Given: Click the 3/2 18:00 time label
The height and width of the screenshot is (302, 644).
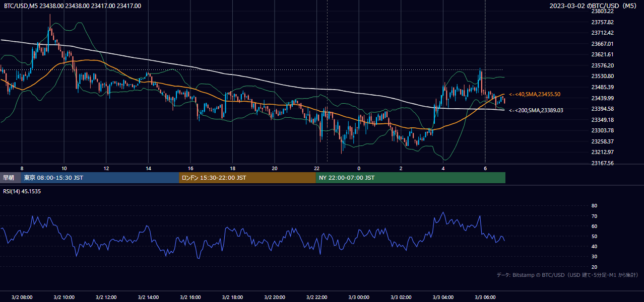Looking at the screenshot, I should (x=232, y=297).
